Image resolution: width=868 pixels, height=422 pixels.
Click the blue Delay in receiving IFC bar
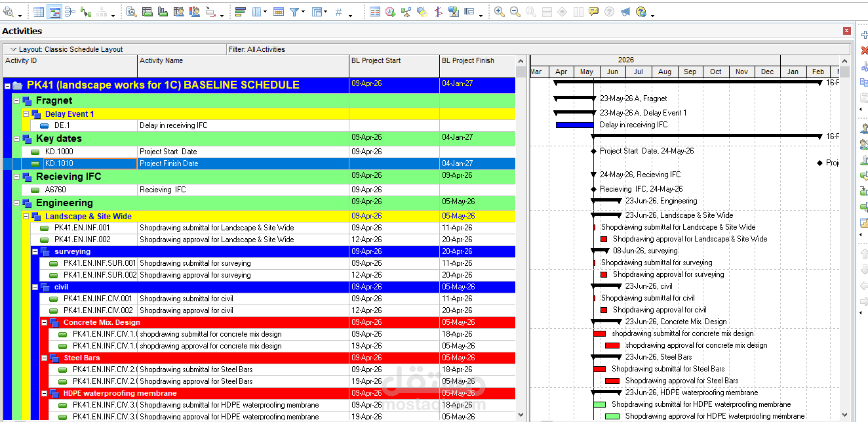pos(574,125)
